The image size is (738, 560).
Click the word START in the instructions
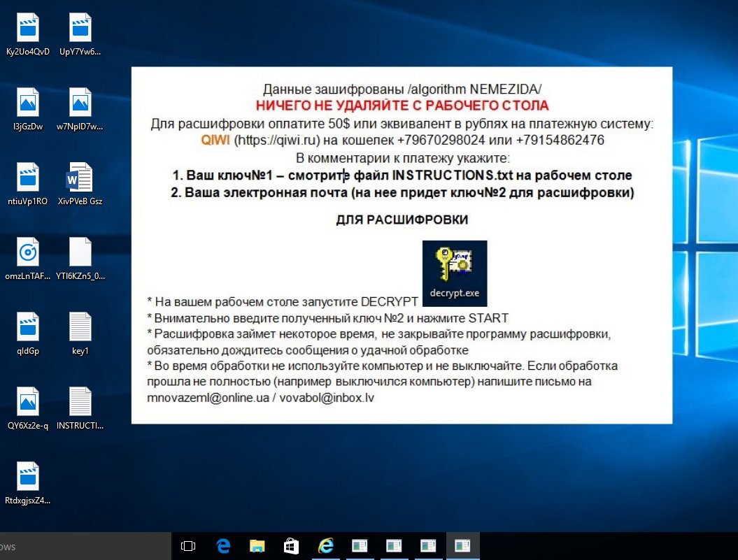tap(488, 318)
